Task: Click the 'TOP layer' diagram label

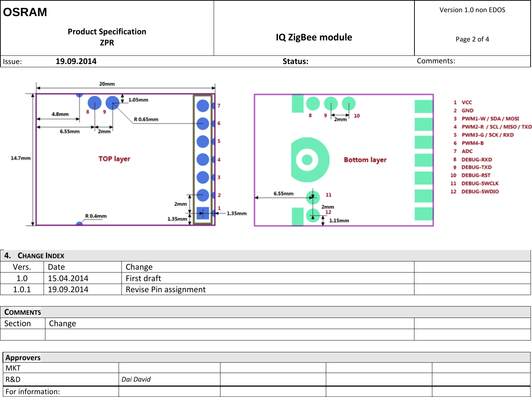Action: pos(114,159)
